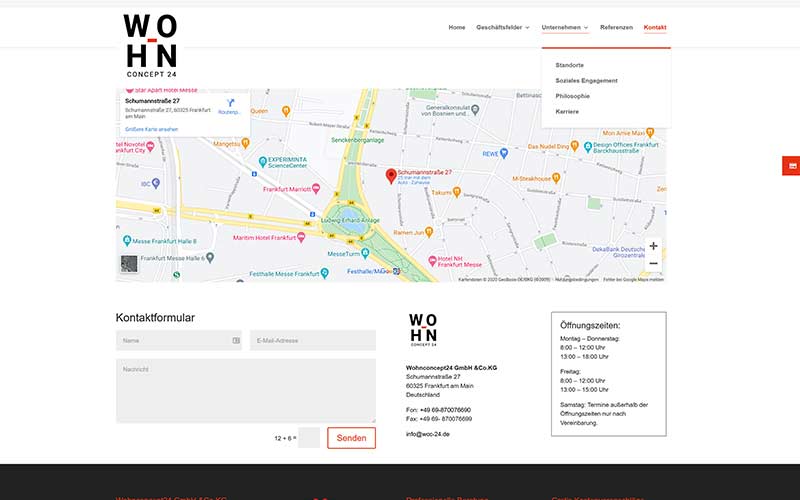Viewport: 800px width, 500px height.
Task: Click the red Schumannstraße 27 map pin
Action: [x=391, y=176]
